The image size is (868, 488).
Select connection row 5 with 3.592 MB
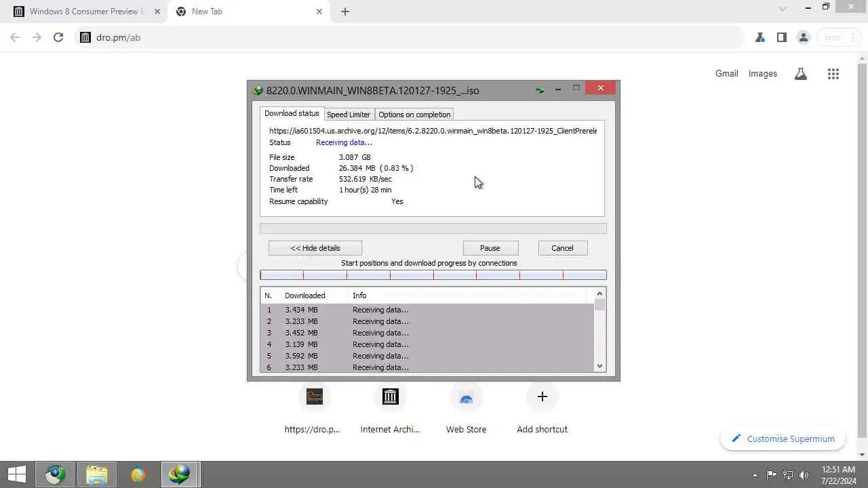427,356
